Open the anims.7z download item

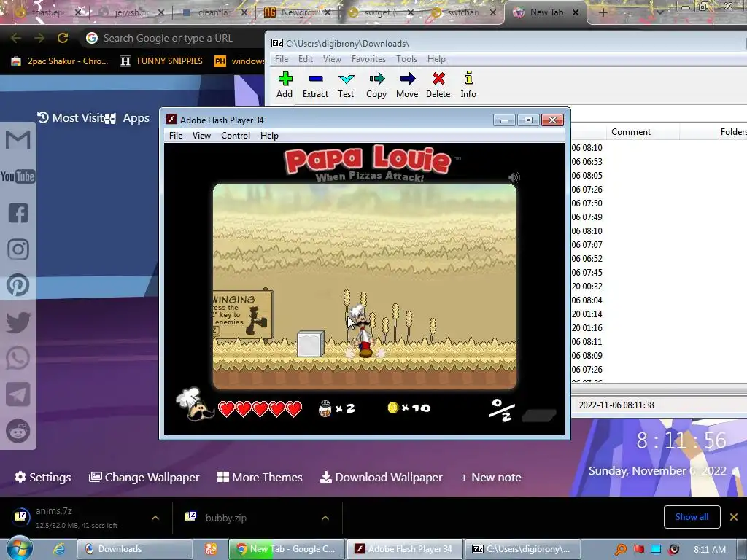click(x=76, y=517)
